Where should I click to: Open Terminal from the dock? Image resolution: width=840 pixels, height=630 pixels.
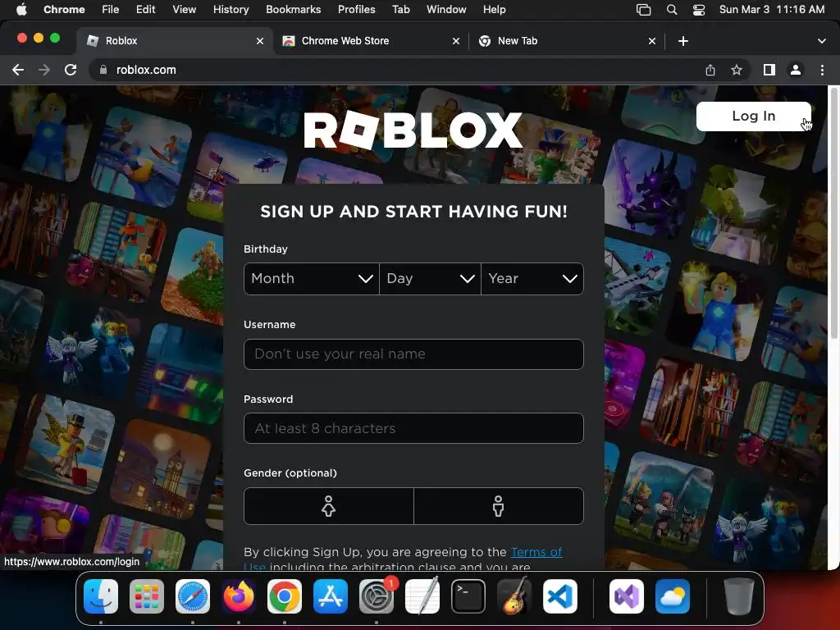(x=468, y=596)
